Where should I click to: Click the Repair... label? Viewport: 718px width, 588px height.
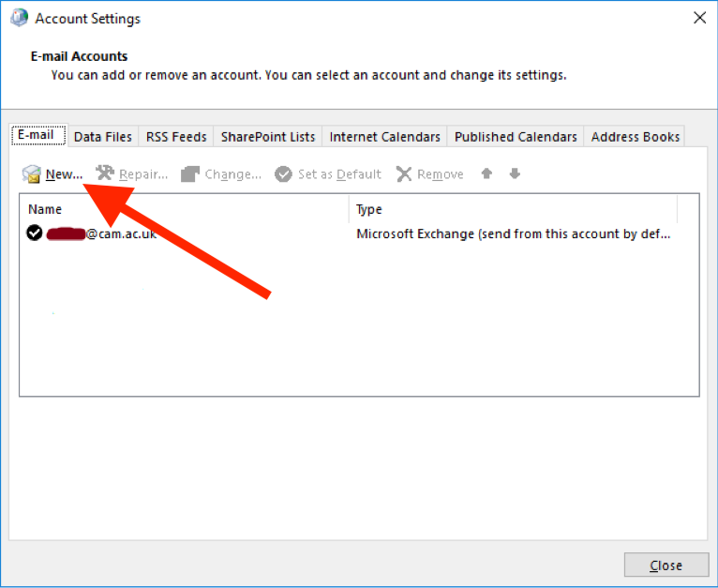pyautogui.click(x=143, y=174)
